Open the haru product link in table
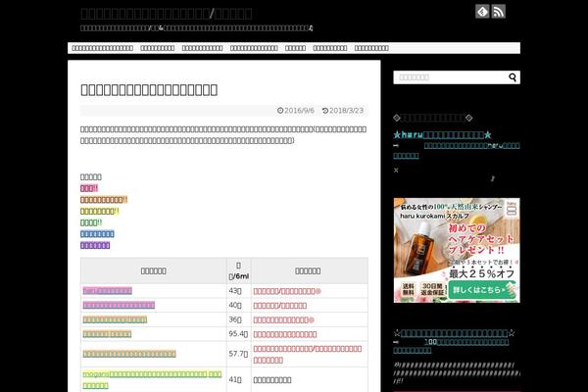Screen dimensions: 588x392 pyautogui.click(x=107, y=291)
